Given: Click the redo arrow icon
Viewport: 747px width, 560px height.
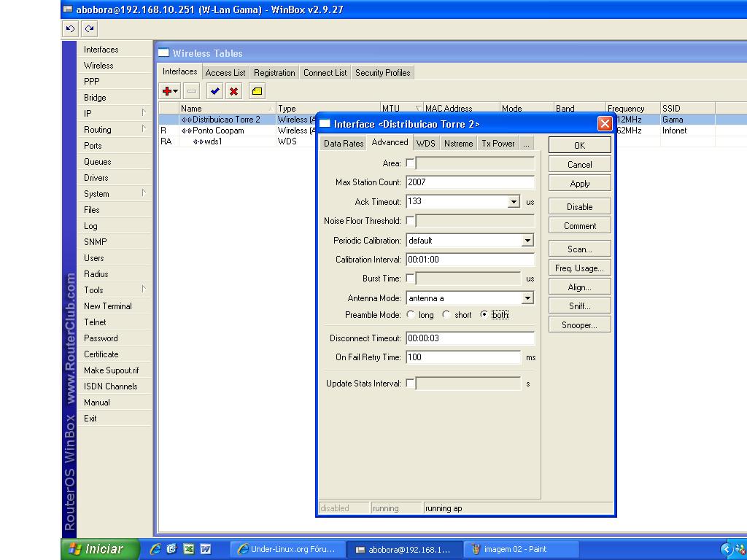Looking at the screenshot, I should coord(89,29).
